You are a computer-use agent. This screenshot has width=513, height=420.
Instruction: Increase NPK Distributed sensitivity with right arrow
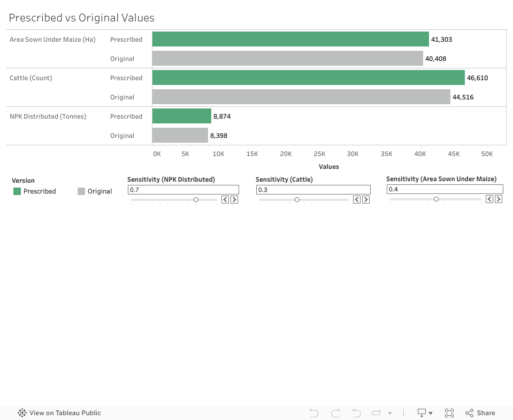(234, 199)
